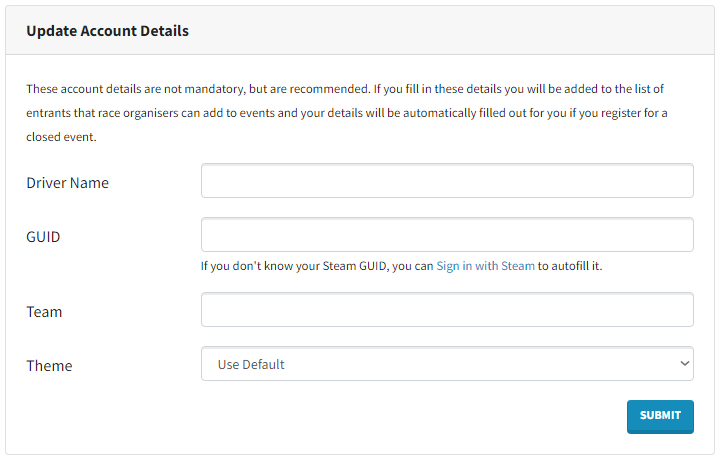
Task: Select the 'Use Default' theme value
Action: click(251, 365)
